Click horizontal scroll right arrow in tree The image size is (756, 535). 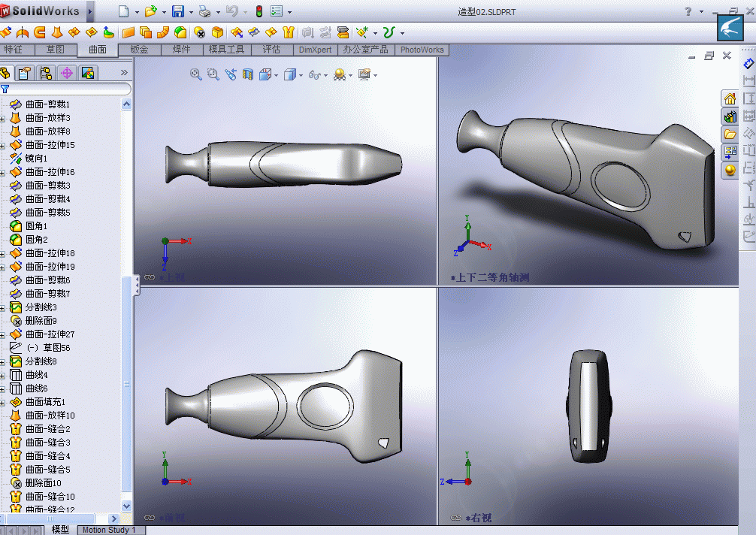pos(113,518)
